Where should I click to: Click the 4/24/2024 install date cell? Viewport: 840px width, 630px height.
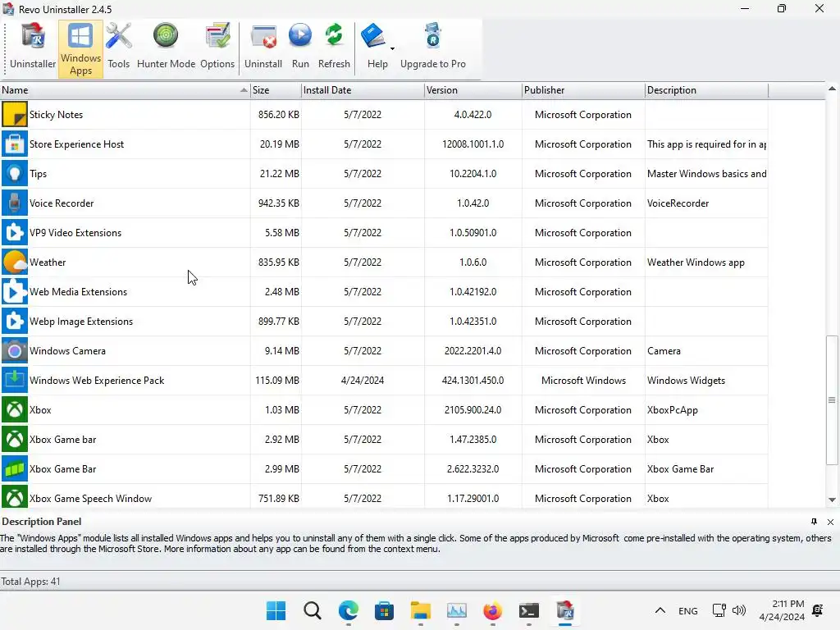pyautogui.click(x=363, y=381)
